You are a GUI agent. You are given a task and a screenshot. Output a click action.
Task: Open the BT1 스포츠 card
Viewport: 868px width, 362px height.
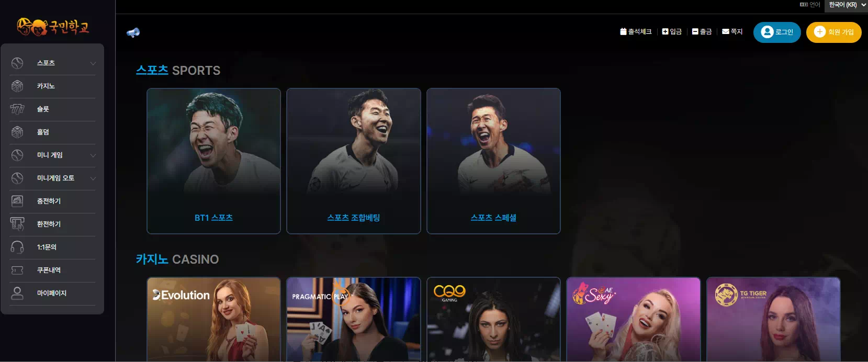[213, 161]
